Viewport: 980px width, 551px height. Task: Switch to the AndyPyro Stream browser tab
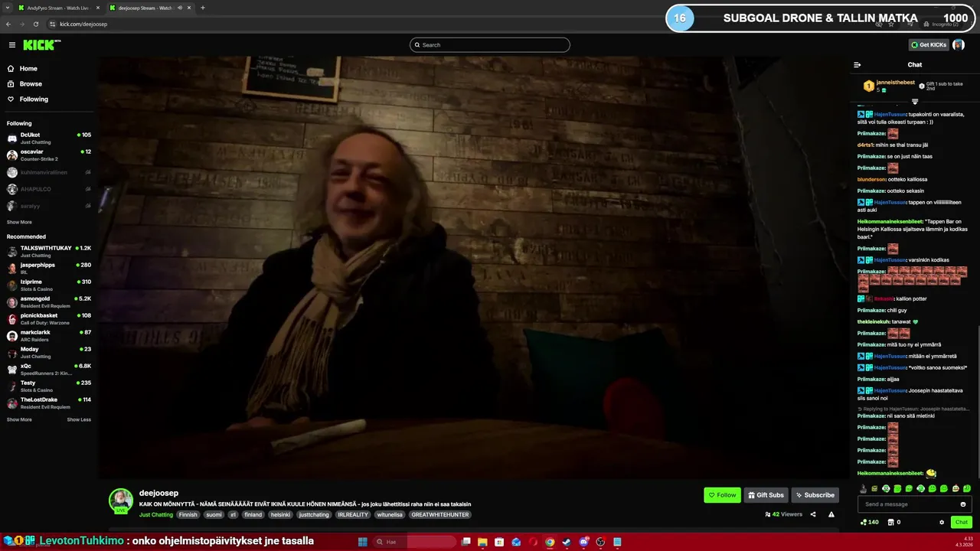point(58,8)
